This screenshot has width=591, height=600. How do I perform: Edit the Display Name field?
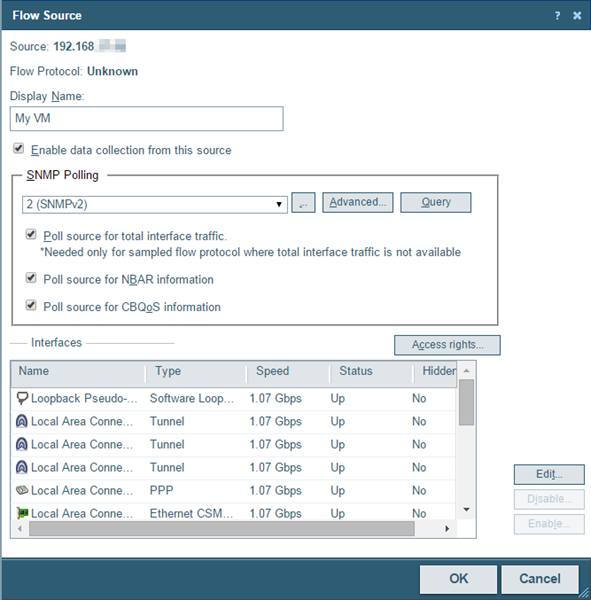point(147,119)
